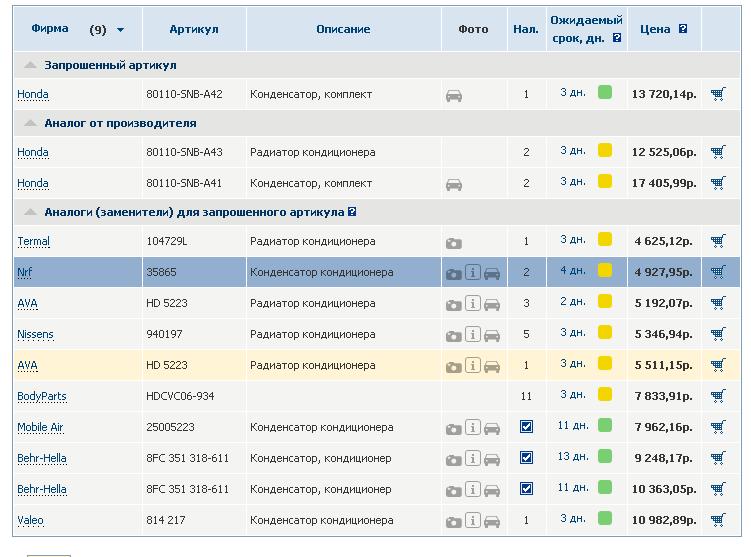Viewport: 751px width, 557px height.
Task: Add Mobile Air 25005223 to cart
Action: [718, 427]
